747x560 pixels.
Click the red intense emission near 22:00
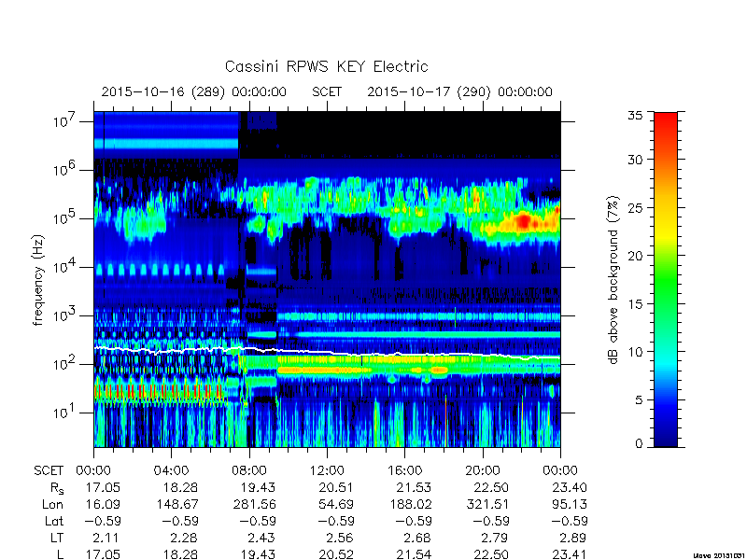[524, 221]
